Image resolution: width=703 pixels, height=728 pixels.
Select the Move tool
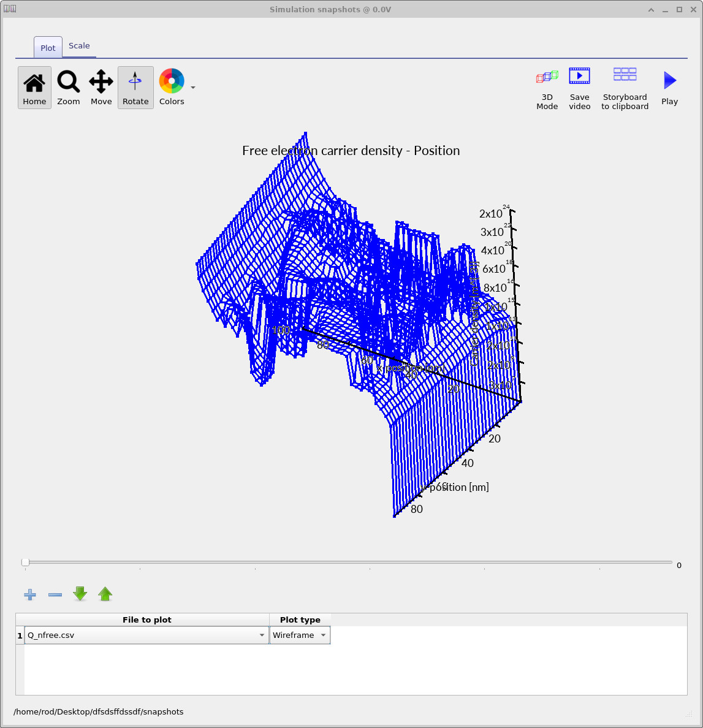pos(101,87)
